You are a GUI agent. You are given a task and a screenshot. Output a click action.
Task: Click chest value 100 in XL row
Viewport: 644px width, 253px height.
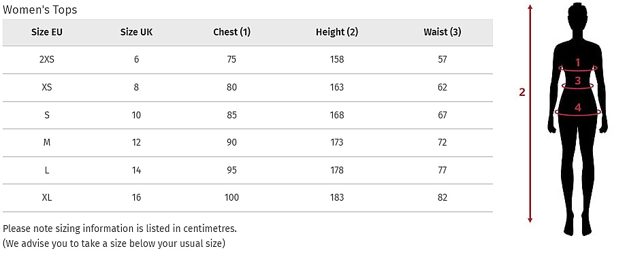coord(231,198)
